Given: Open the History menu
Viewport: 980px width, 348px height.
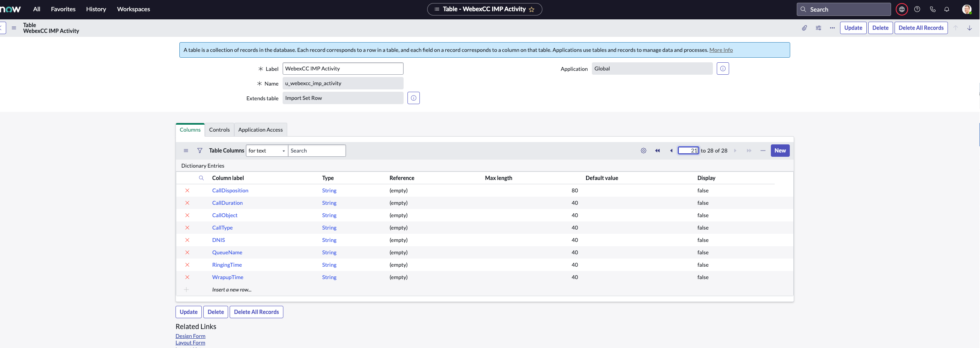Looking at the screenshot, I should (x=96, y=9).
